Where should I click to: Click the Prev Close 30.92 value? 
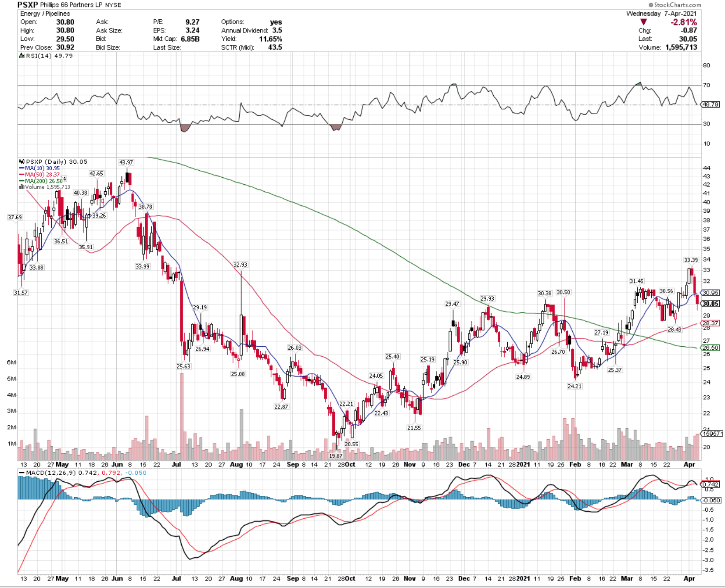pos(65,47)
